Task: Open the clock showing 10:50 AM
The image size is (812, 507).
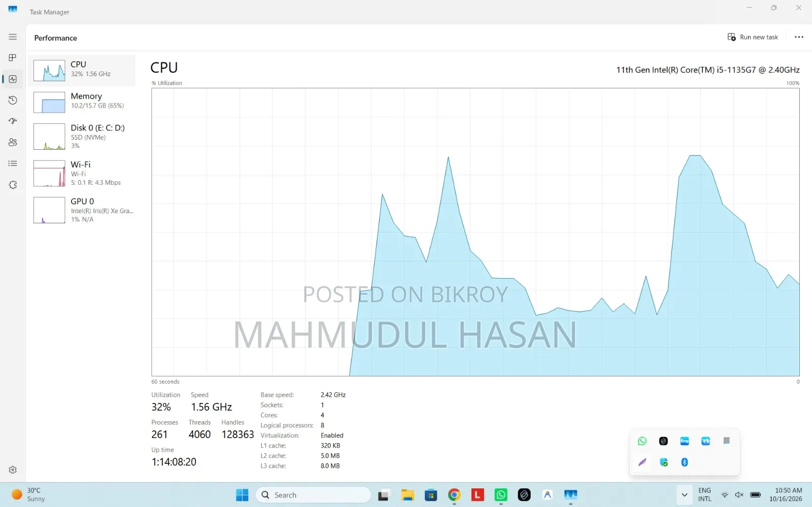Action: tap(786, 495)
